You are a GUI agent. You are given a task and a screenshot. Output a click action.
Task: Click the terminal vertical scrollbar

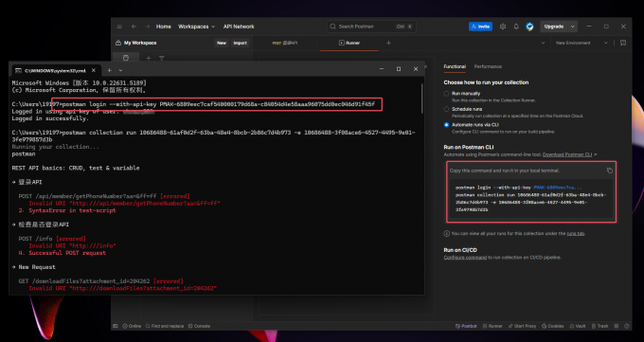click(421, 99)
